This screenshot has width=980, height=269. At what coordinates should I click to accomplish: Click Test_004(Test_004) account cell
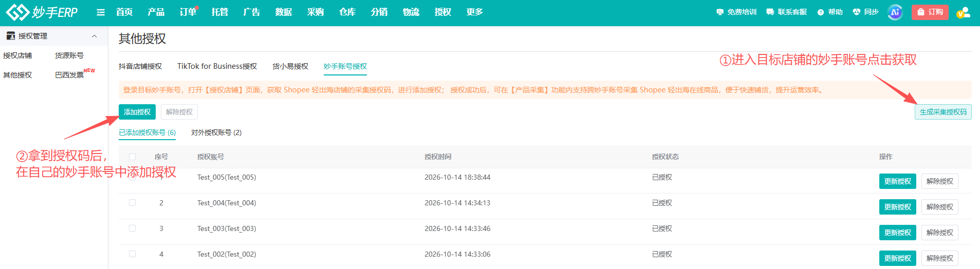tap(227, 203)
